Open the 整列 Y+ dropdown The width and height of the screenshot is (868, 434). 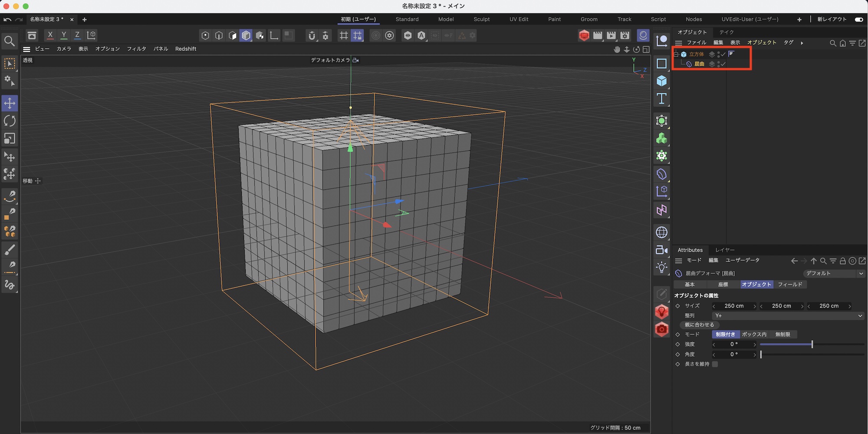pos(787,316)
